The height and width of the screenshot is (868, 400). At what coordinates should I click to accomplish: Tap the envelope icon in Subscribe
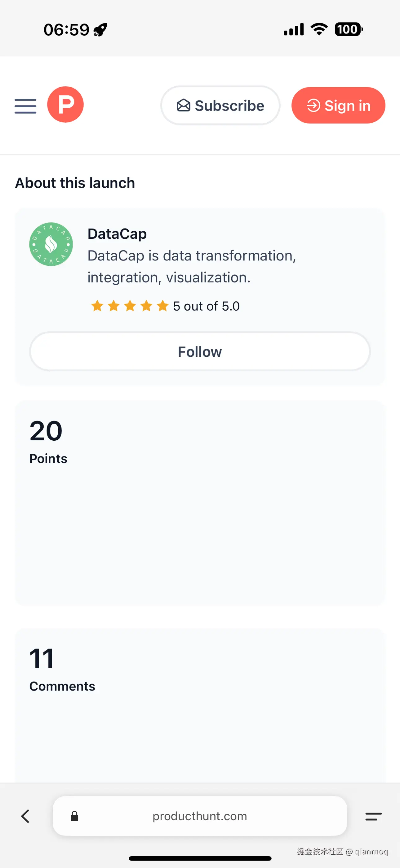point(184,106)
